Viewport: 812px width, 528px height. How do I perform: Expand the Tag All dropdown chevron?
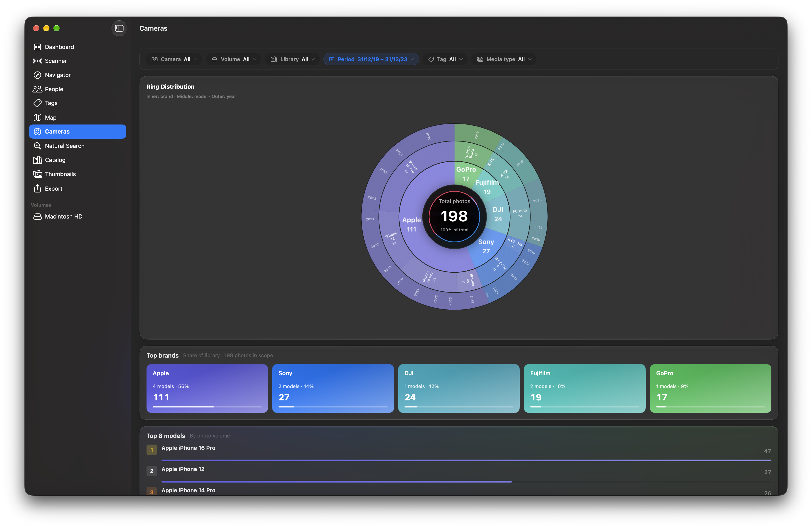click(x=461, y=59)
